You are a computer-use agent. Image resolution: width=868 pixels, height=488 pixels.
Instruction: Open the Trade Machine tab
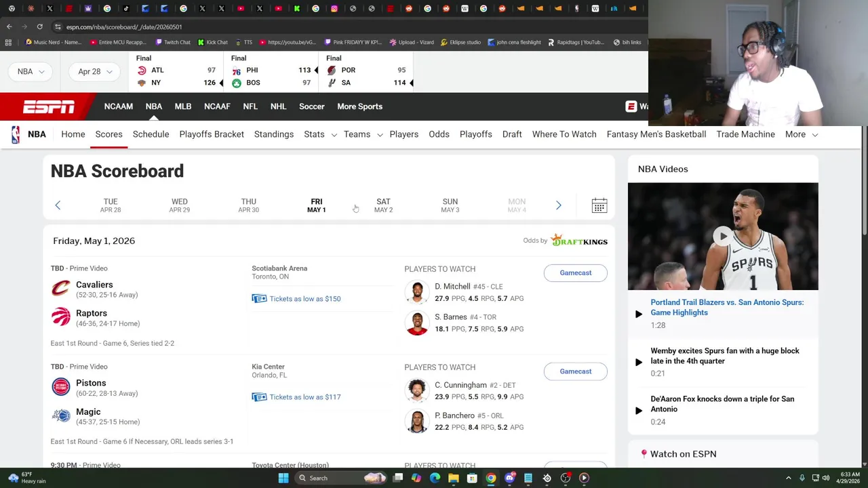click(x=745, y=134)
